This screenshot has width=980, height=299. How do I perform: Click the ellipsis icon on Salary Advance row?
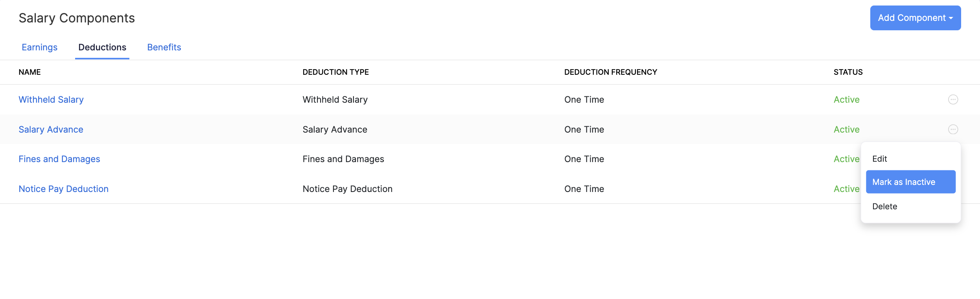tap(953, 129)
